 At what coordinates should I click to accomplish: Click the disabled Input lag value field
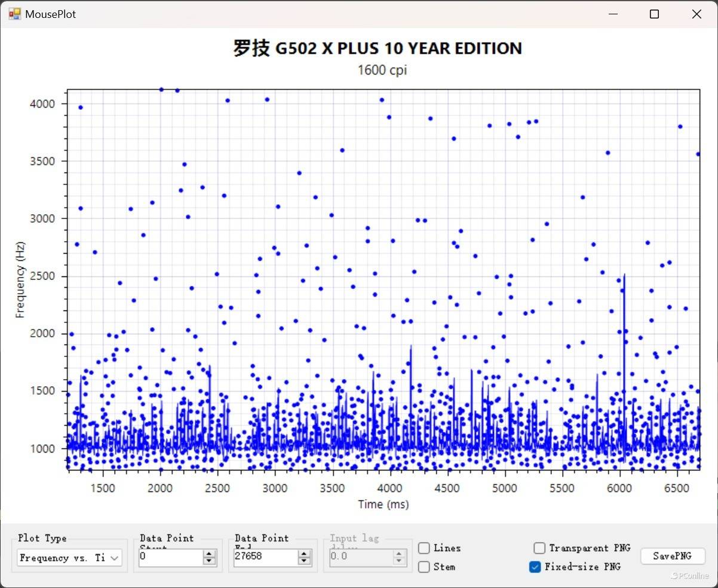click(361, 558)
